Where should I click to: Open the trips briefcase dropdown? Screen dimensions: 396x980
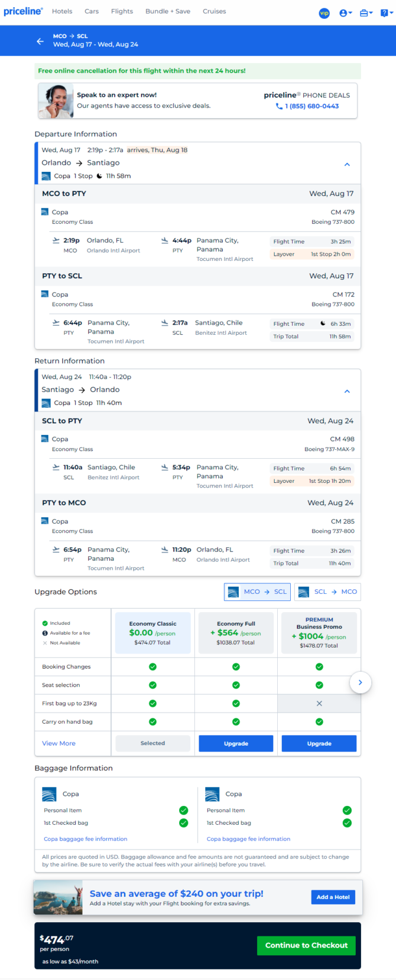click(366, 13)
